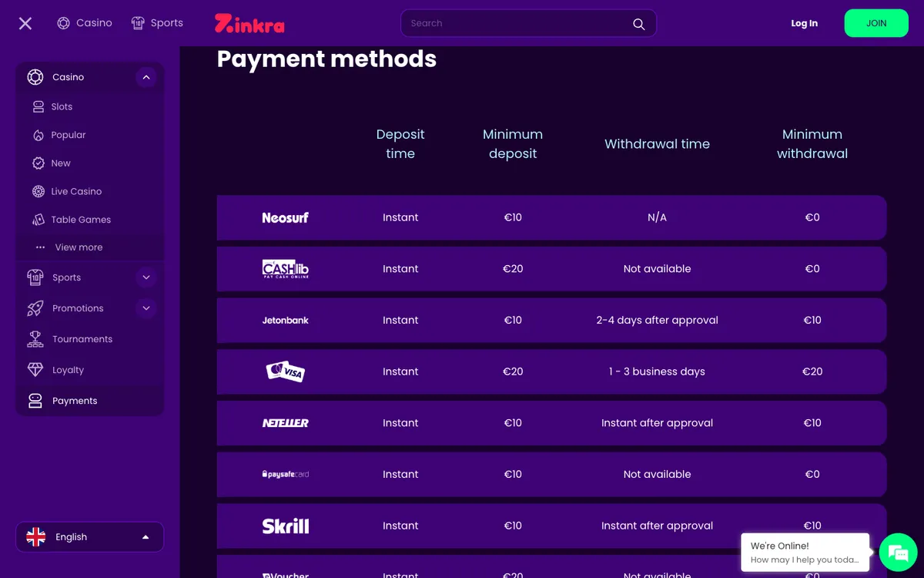The height and width of the screenshot is (578, 924).
Task: Open Payments in the sidebar
Action: (75, 401)
